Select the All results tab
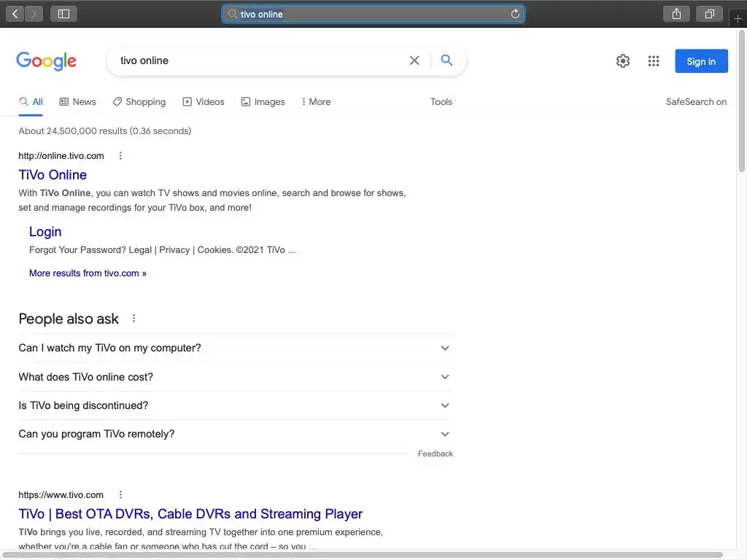 pyautogui.click(x=31, y=102)
